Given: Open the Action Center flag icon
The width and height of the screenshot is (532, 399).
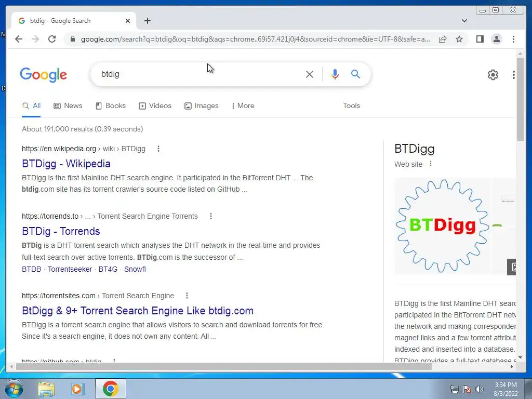Looking at the screenshot, I should click(467, 389).
